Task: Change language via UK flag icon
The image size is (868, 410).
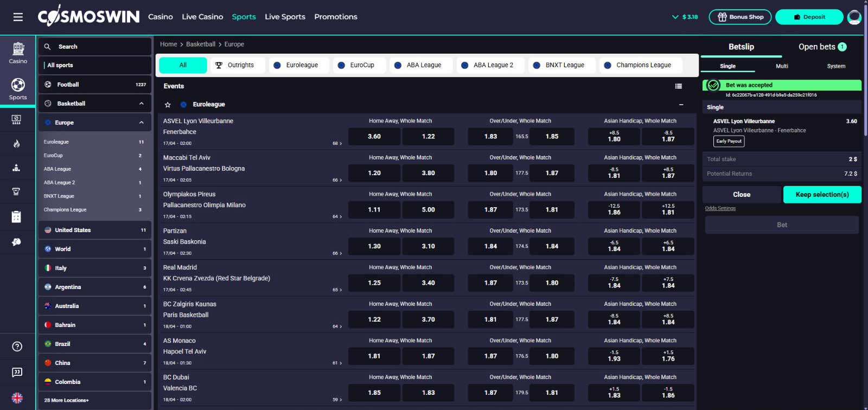Action: [17, 398]
